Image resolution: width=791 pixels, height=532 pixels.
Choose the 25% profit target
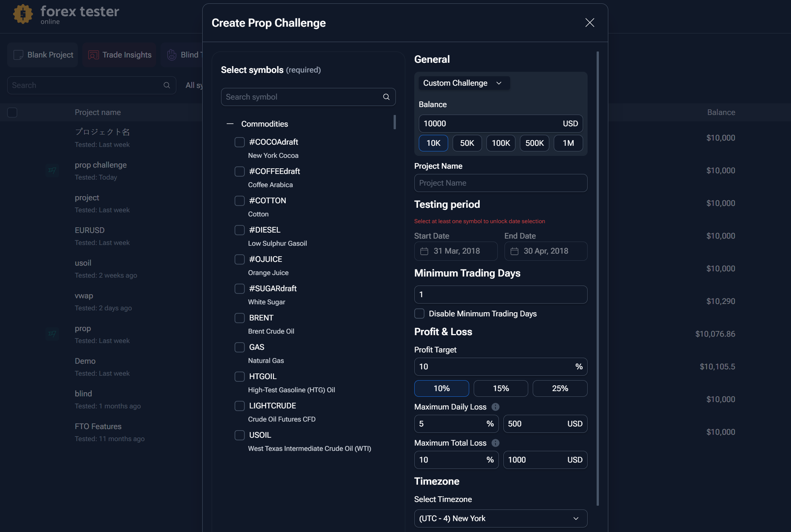(560, 388)
